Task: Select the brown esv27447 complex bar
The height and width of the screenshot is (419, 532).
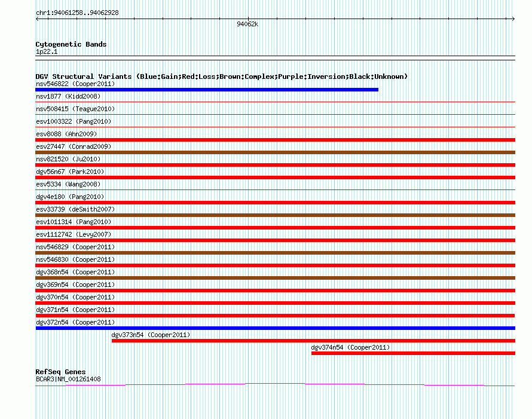Action: [x=276, y=152]
